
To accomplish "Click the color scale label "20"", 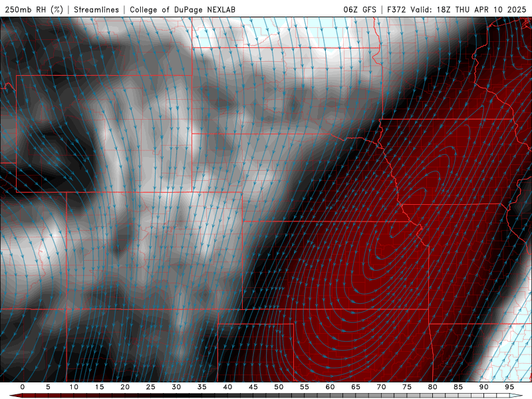I will tap(125, 387).
